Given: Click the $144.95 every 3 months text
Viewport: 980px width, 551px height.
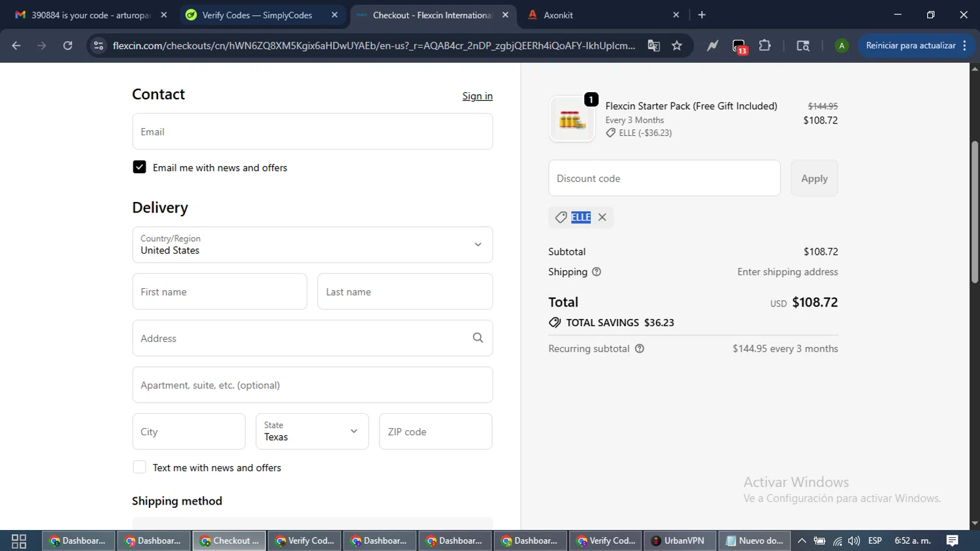Looking at the screenshot, I should (x=785, y=349).
